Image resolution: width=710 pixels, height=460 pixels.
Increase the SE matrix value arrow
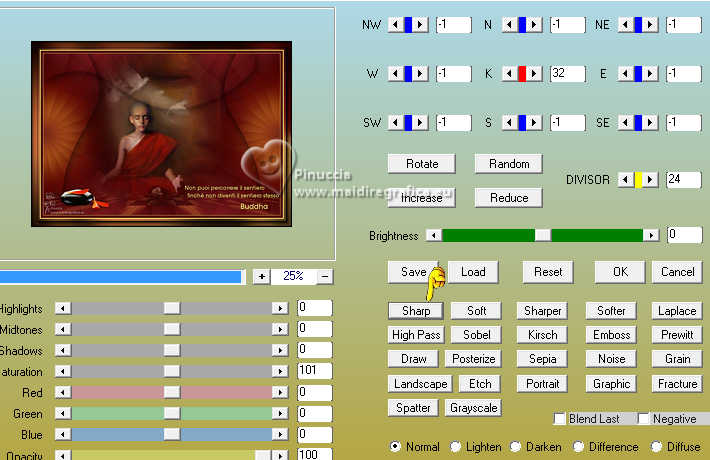pos(651,122)
